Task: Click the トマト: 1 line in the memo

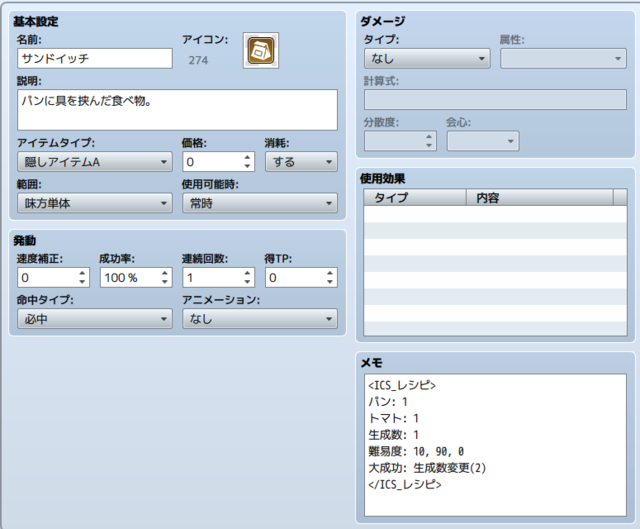Action: (393, 418)
